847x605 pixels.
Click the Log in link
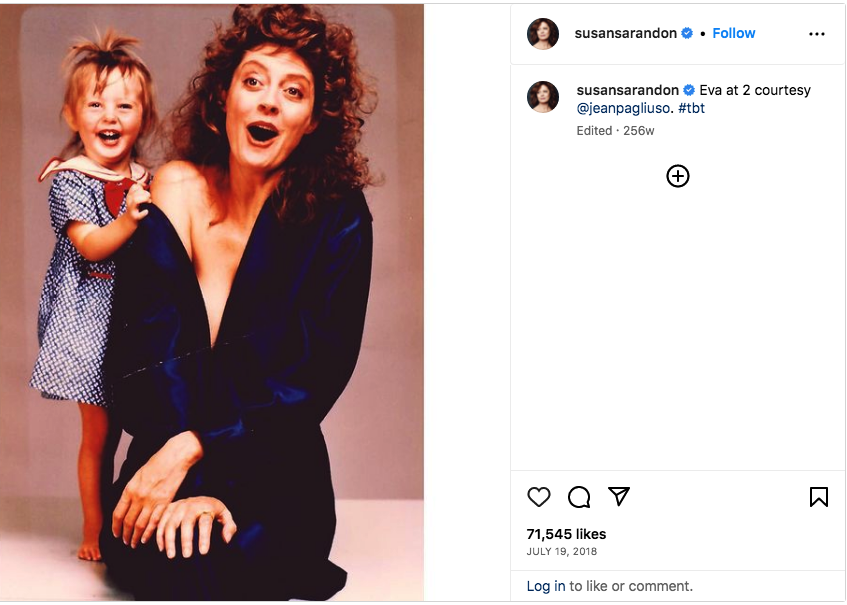[546, 586]
